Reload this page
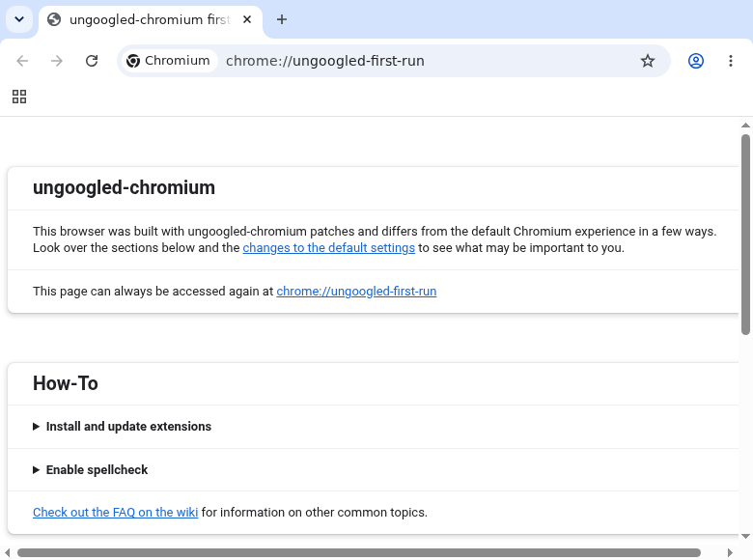The width and height of the screenshot is (753, 560). click(x=92, y=61)
